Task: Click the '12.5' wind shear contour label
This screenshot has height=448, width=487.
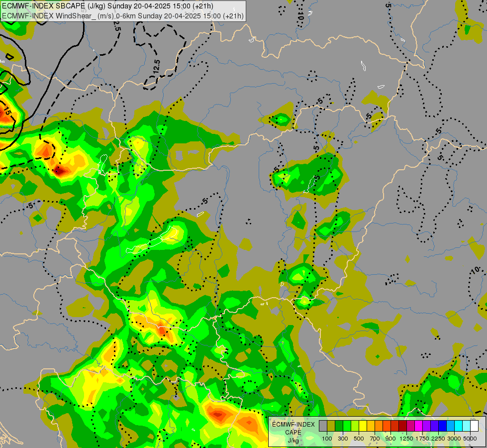Action: coord(156,67)
